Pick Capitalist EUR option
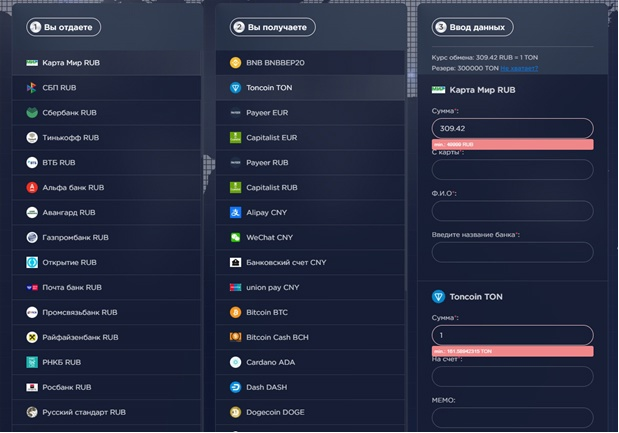Image resolution: width=619 pixels, height=433 pixels. tap(310, 138)
